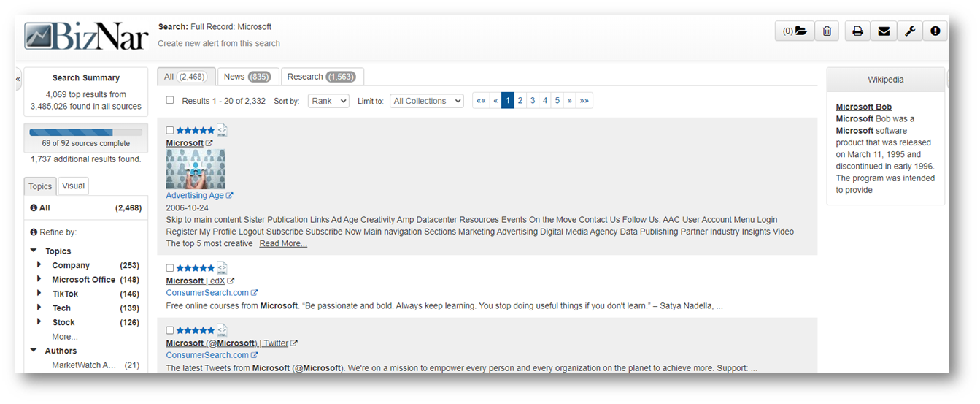Image resolution: width=980 pixels, height=404 pixels.
Task: Click embed code icon beside first Microsoft result
Action: [222, 131]
